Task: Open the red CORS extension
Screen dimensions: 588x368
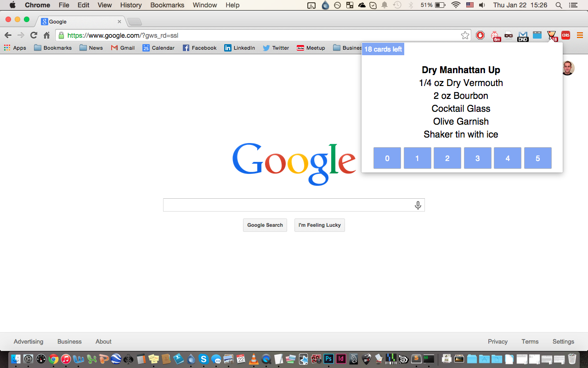Action: tap(565, 35)
